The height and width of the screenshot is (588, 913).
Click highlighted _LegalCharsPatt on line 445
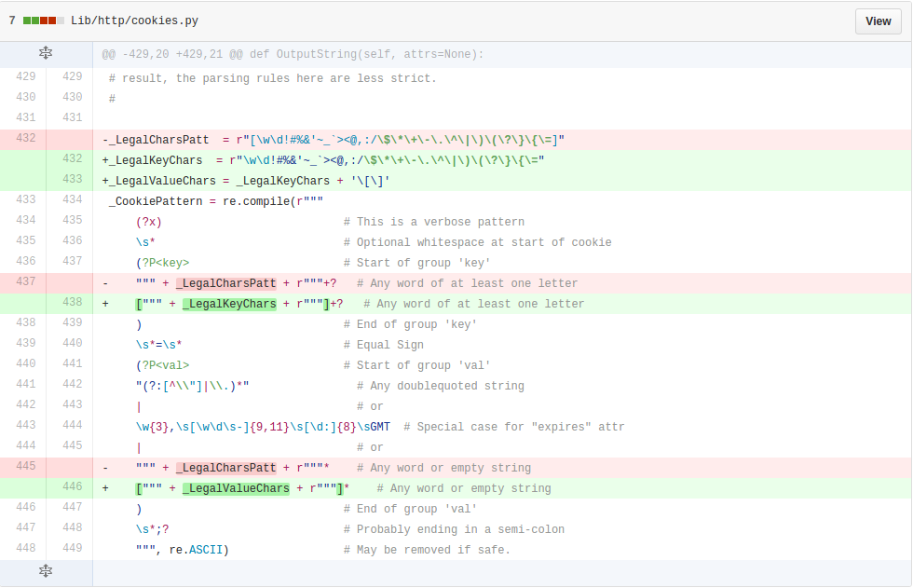tap(225, 468)
